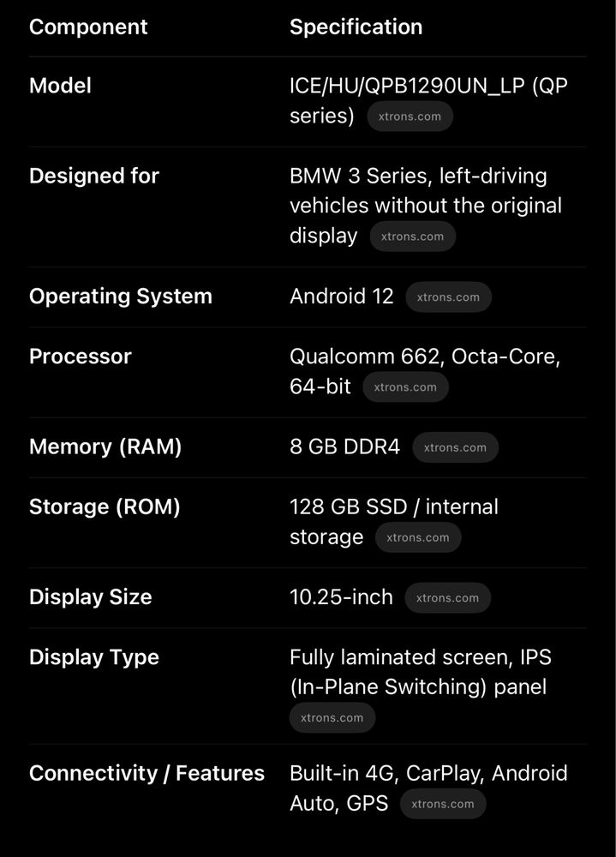Select the Display Size label
Screen dimensions: 616x857
click(x=90, y=596)
